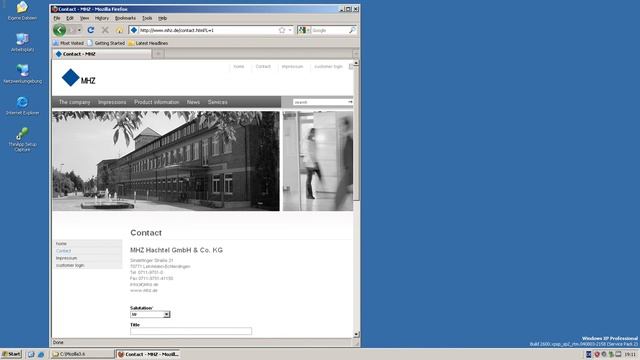640x360 pixels.
Task: Open the back/forward history dropdown arrow
Action: [79, 30]
